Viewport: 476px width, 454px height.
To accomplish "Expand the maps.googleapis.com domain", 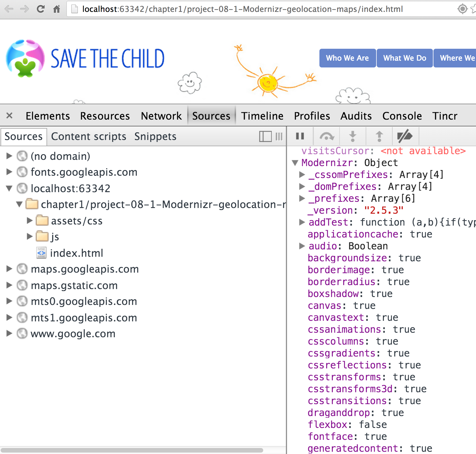I will [x=9, y=269].
